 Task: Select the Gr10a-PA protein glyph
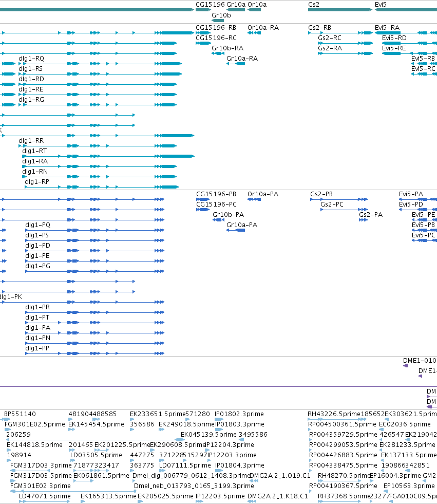click(236, 230)
